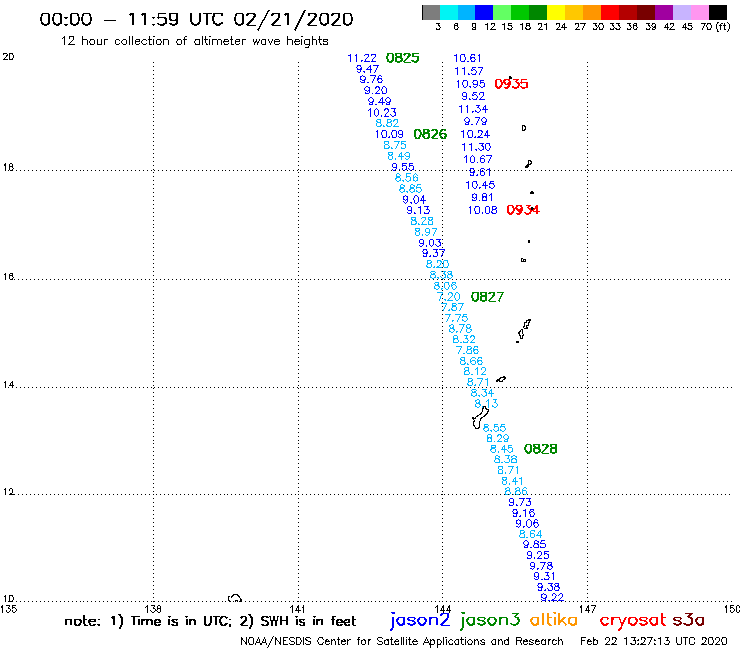740x650 pixels.
Task: Select the yellow 24 ft legend swatch
Action: [x=556, y=12]
